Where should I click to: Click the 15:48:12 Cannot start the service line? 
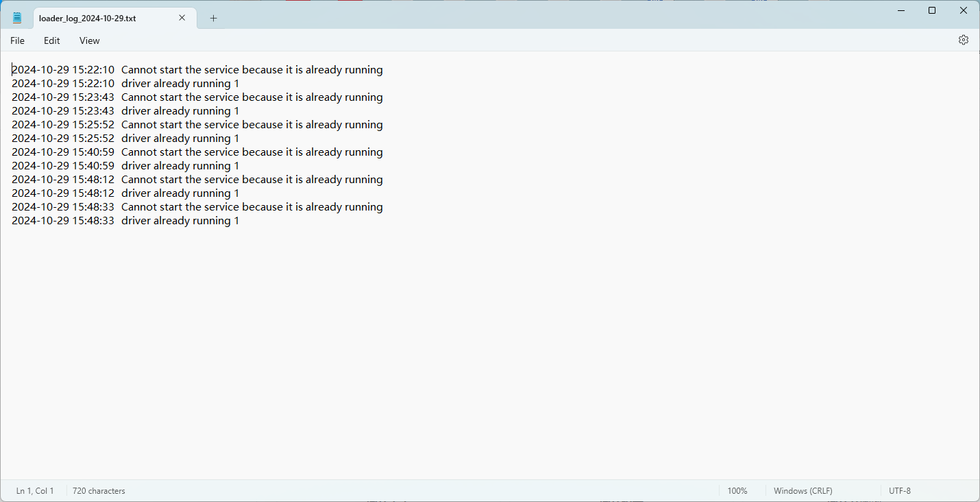197,180
